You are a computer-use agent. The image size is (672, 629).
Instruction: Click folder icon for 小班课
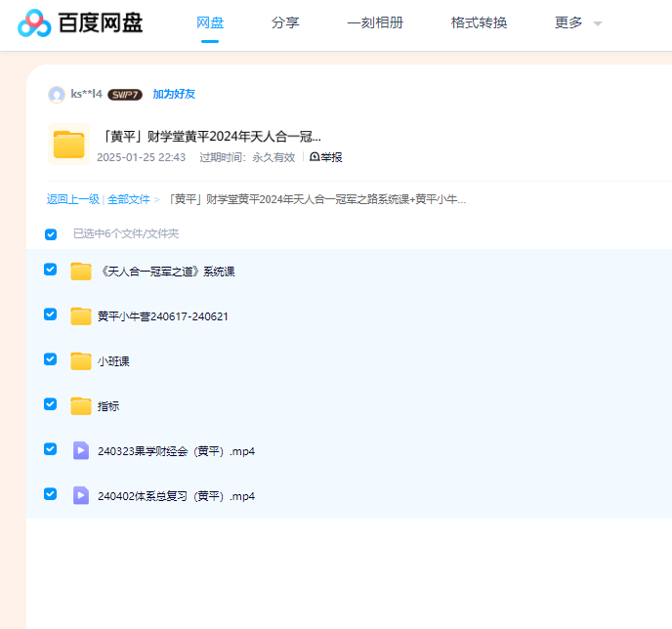81,361
